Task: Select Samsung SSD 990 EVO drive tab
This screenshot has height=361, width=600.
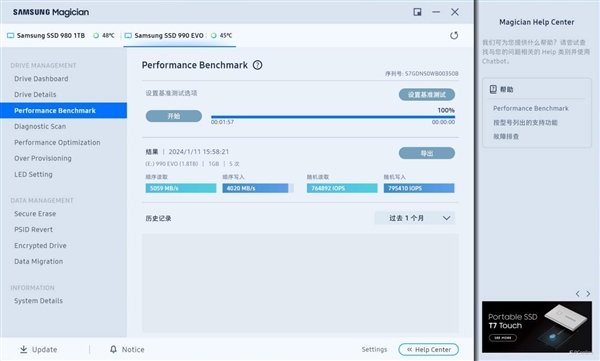Action: click(179, 36)
